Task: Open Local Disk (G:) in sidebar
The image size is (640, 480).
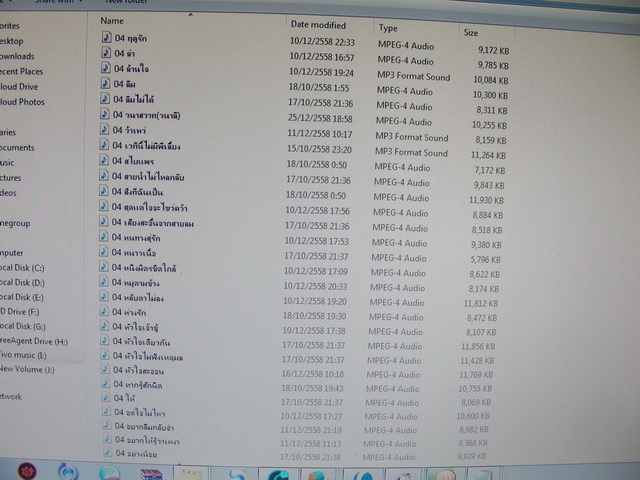Action: pos(23,326)
